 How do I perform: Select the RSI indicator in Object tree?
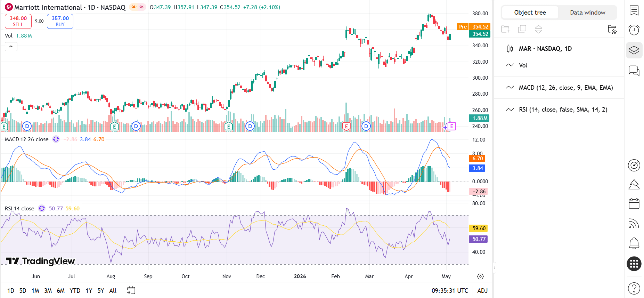[x=559, y=110]
